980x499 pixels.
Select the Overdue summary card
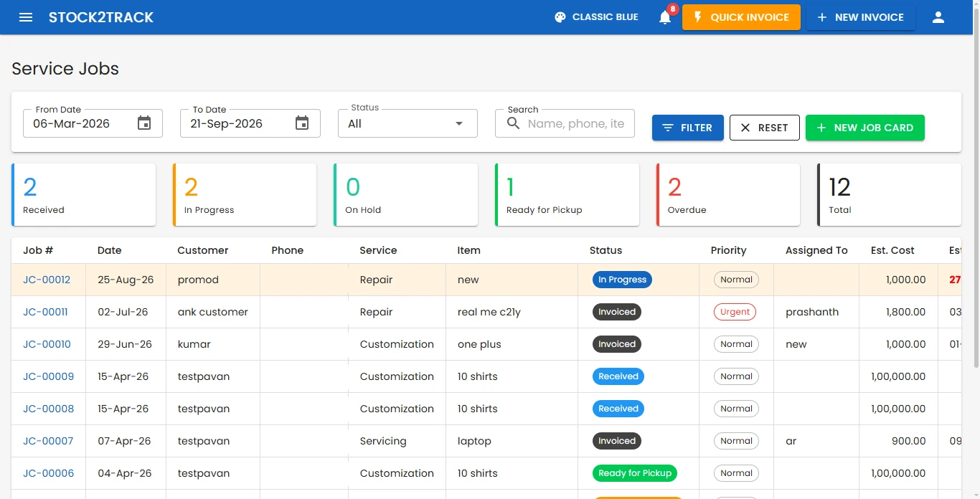pos(728,194)
